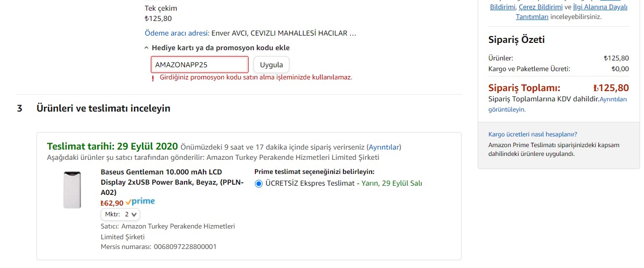Image resolution: width=644 pixels, height=268 pixels.
Task: Click the Prime logo beside the price
Action: pos(140,202)
